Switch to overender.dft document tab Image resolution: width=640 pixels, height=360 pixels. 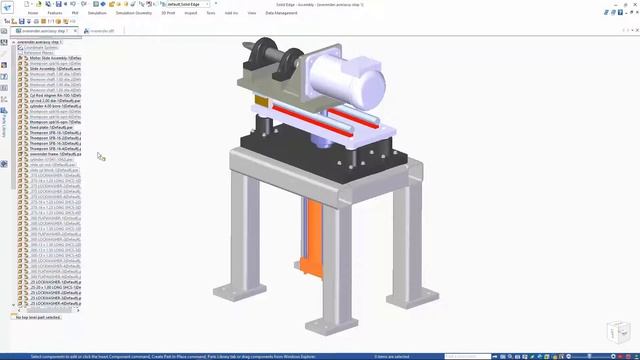[x=102, y=31]
